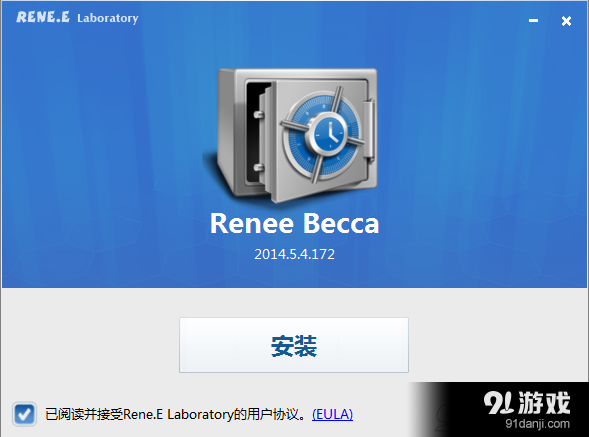Click the 安装 install button
Viewport: 589px width, 437px height.
click(294, 345)
